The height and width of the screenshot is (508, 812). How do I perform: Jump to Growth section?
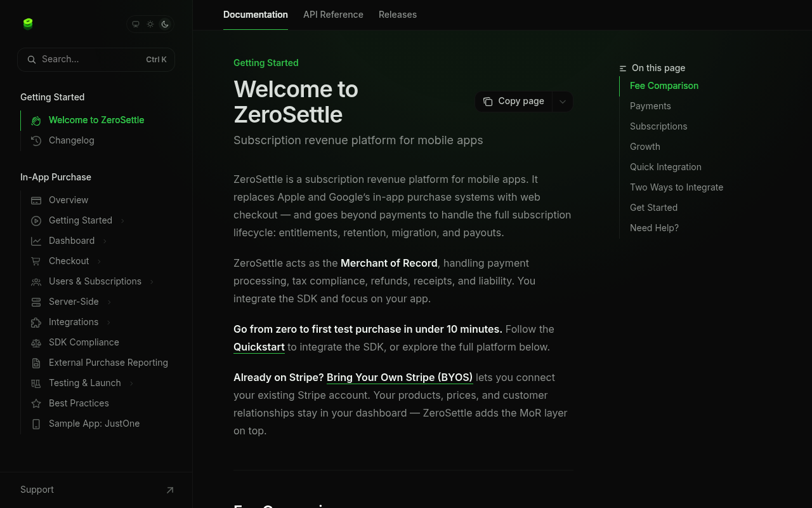pyautogui.click(x=645, y=147)
